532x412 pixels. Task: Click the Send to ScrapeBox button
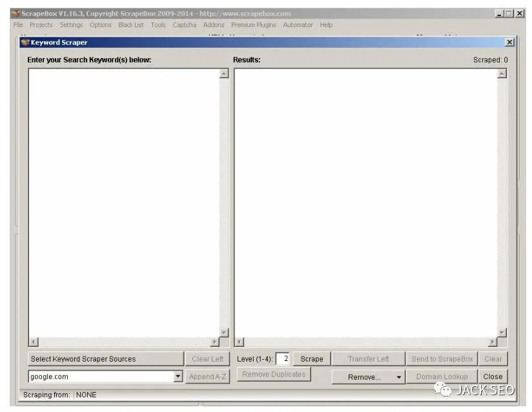click(x=442, y=358)
